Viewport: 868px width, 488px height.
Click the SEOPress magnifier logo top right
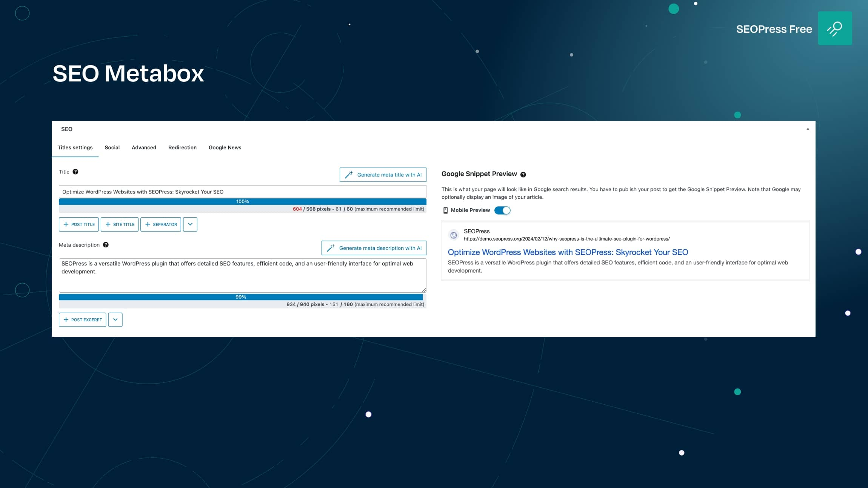tap(835, 29)
